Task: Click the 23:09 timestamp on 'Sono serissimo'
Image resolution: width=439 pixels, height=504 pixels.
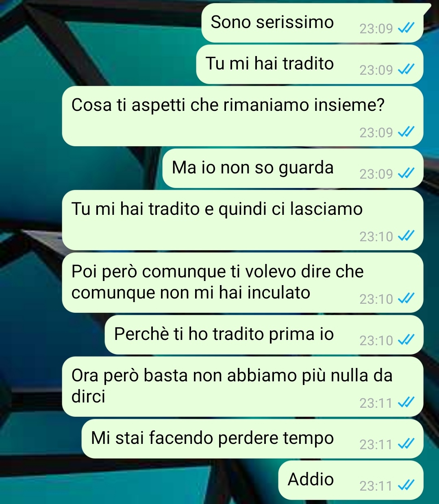Action: tap(376, 28)
